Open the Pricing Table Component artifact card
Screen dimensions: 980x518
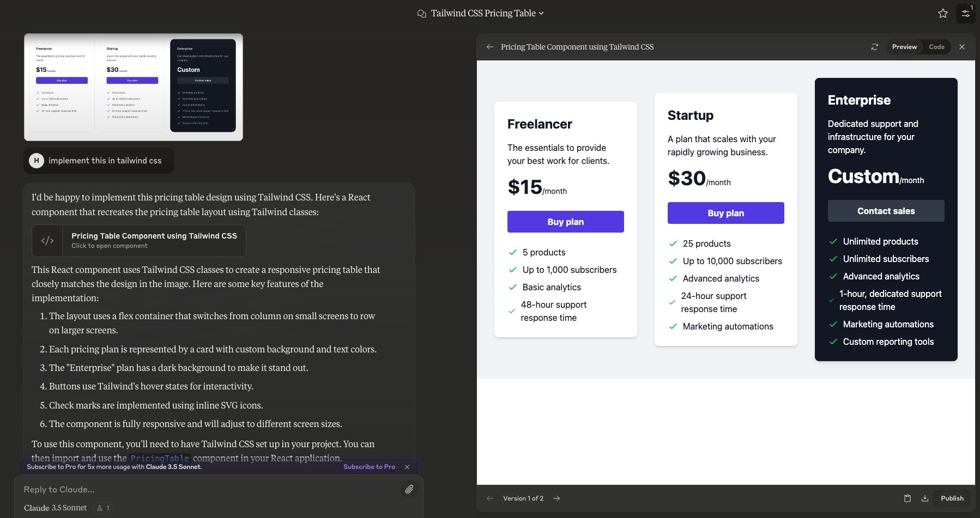click(x=139, y=241)
